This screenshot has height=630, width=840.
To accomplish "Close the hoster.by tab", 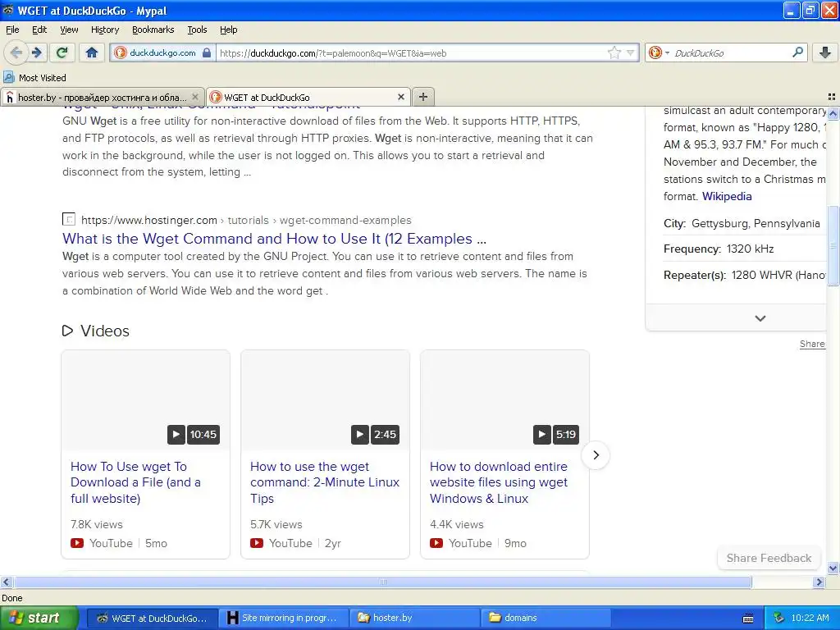I will [x=195, y=97].
